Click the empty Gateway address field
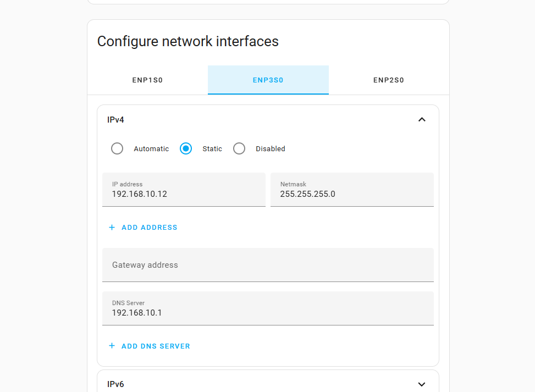The width and height of the screenshot is (535, 392). coord(268,265)
